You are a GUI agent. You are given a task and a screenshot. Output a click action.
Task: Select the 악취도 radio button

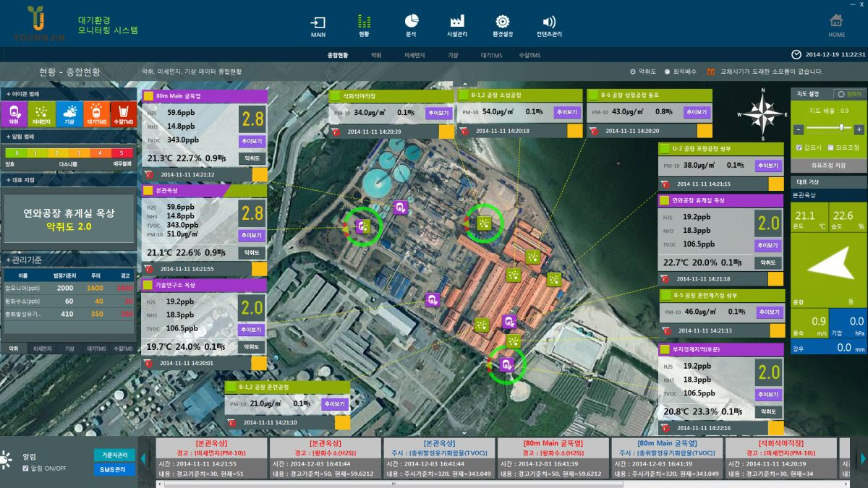coord(632,72)
